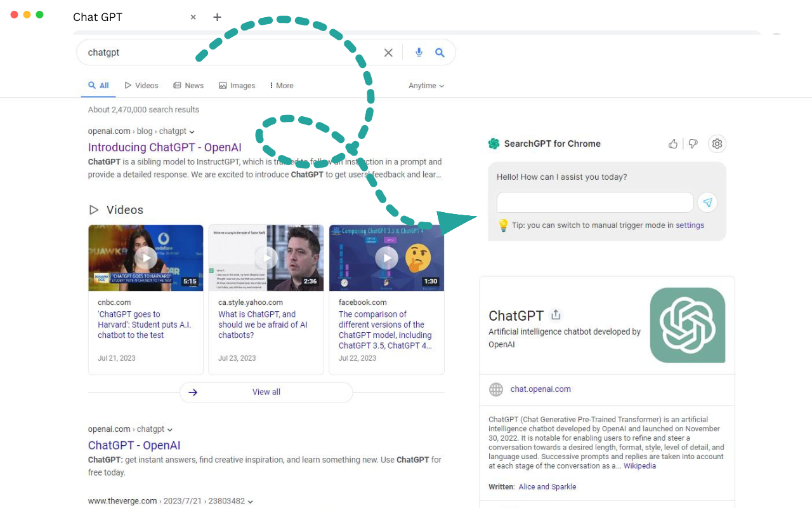812x508 pixels.
Task: Open the Introducing ChatGPT - OpenAI result
Action: tap(165, 147)
